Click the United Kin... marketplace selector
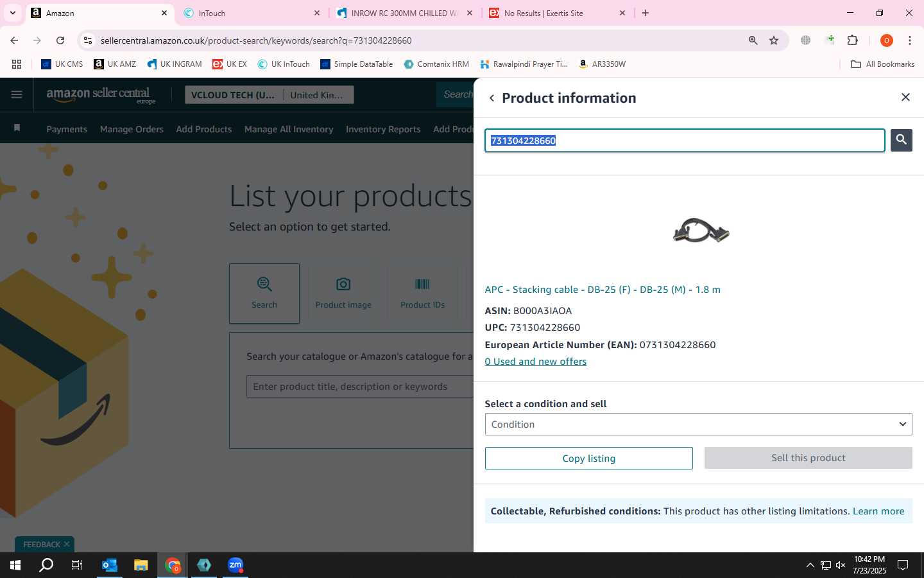This screenshot has width=924, height=578. [x=319, y=95]
